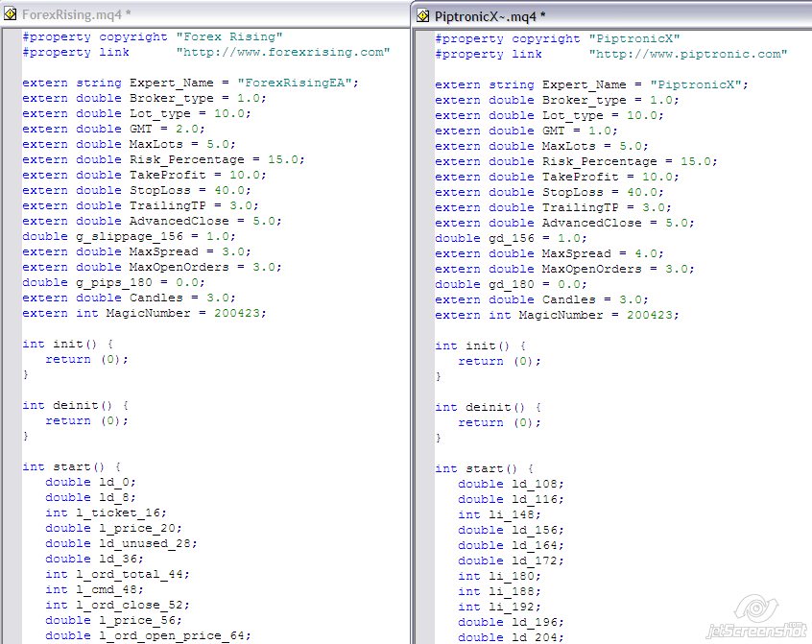Click AdvancedClose line in ForexRising
The width and height of the screenshot is (812, 644).
coord(153,222)
